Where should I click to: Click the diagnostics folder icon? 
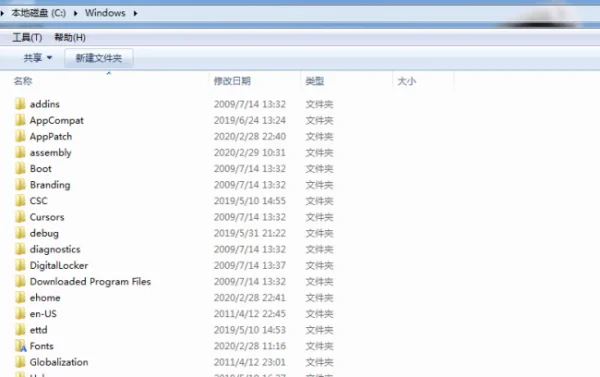(x=20, y=249)
